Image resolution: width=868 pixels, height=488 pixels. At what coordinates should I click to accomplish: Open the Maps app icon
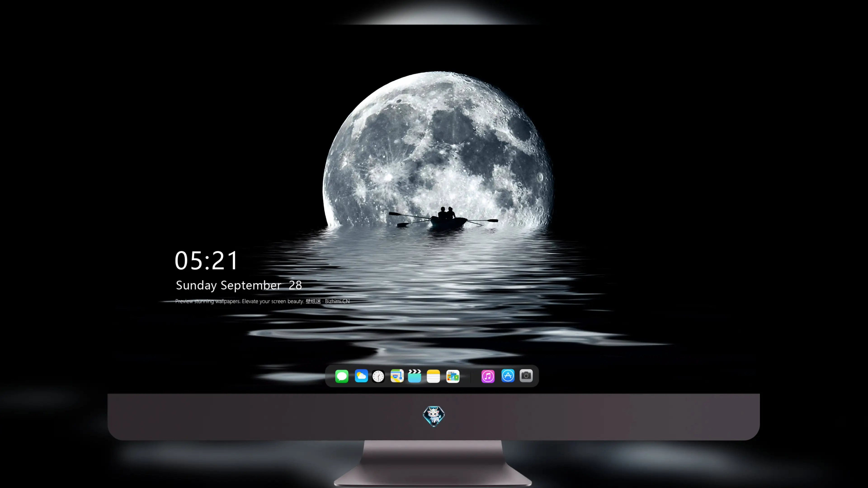click(x=397, y=376)
